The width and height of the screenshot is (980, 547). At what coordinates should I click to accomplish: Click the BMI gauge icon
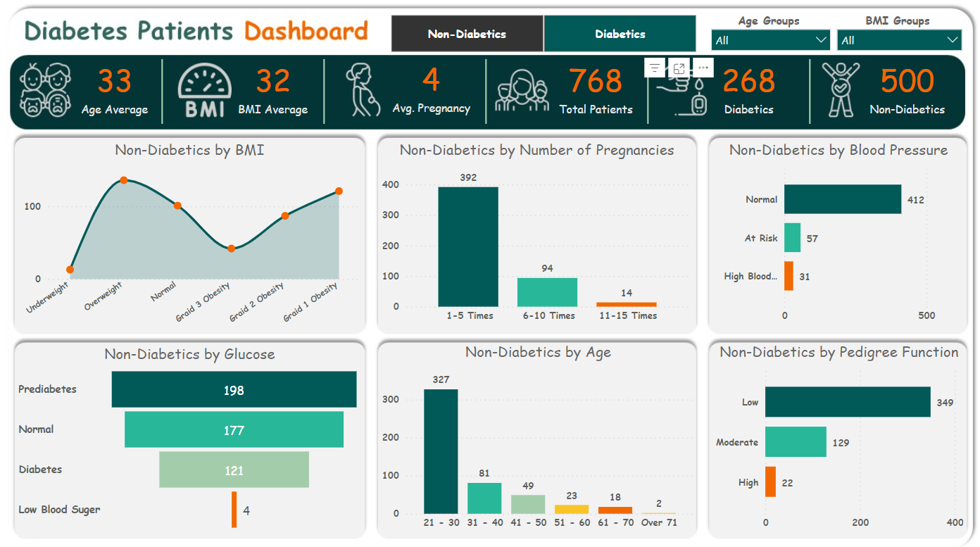click(x=204, y=91)
